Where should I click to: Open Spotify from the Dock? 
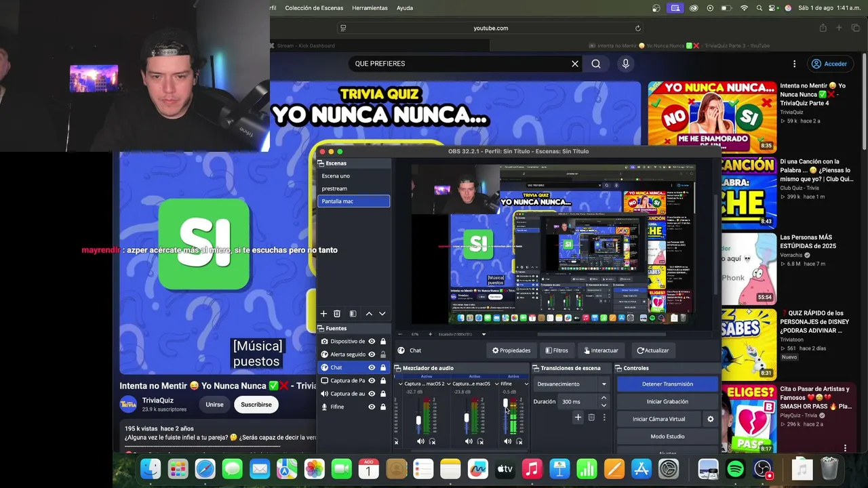click(736, 468)
